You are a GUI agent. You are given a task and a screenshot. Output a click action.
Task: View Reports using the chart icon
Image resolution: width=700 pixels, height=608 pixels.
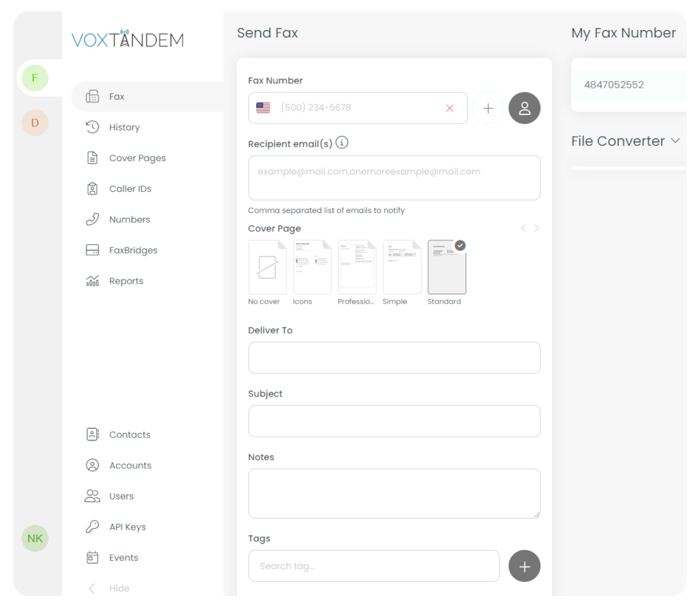(x=93, y=280)
